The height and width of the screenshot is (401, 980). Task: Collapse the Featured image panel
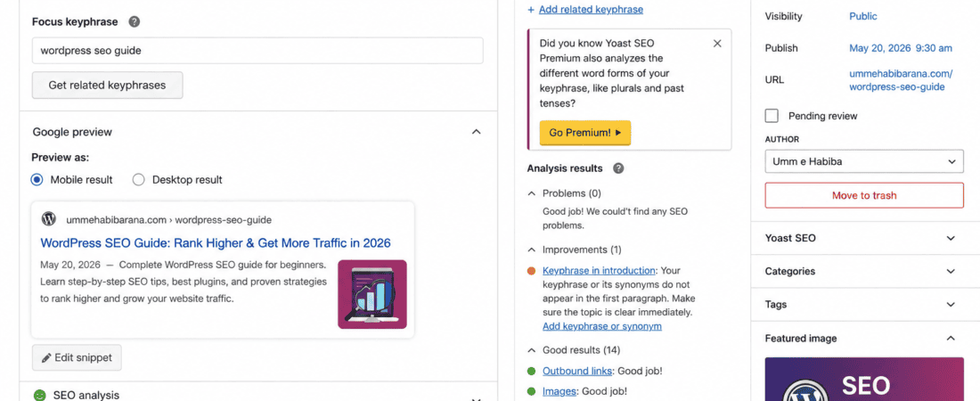tap(951, 339)
